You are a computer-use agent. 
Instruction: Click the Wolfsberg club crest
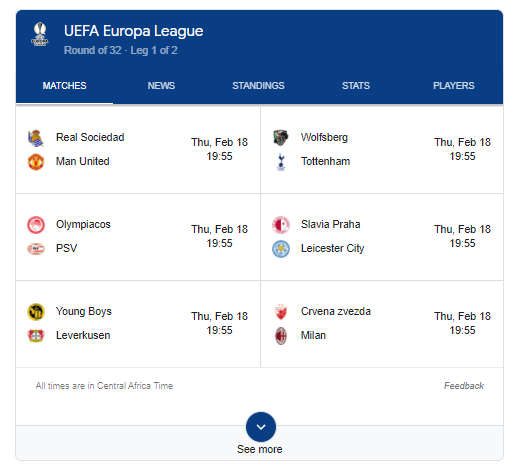pyautogui.click(x=281, y=138)
